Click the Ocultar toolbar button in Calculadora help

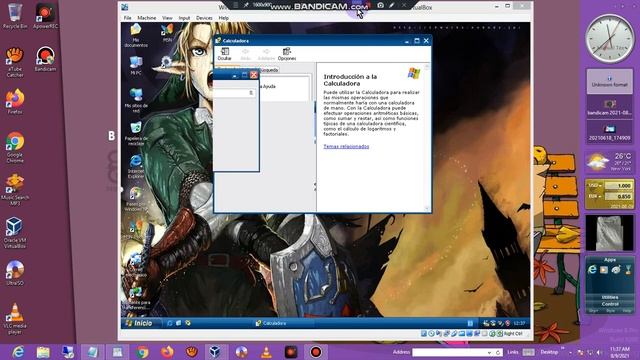(224, 54)
